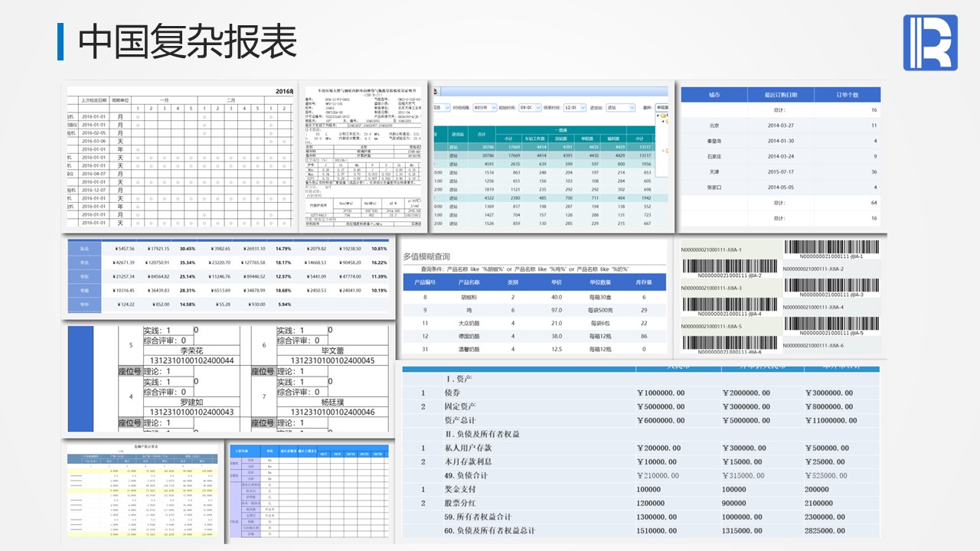
Task: Click the 60.负债及所有者权益总计 row label
Action: pyautogui.click(x=490, y=530)
